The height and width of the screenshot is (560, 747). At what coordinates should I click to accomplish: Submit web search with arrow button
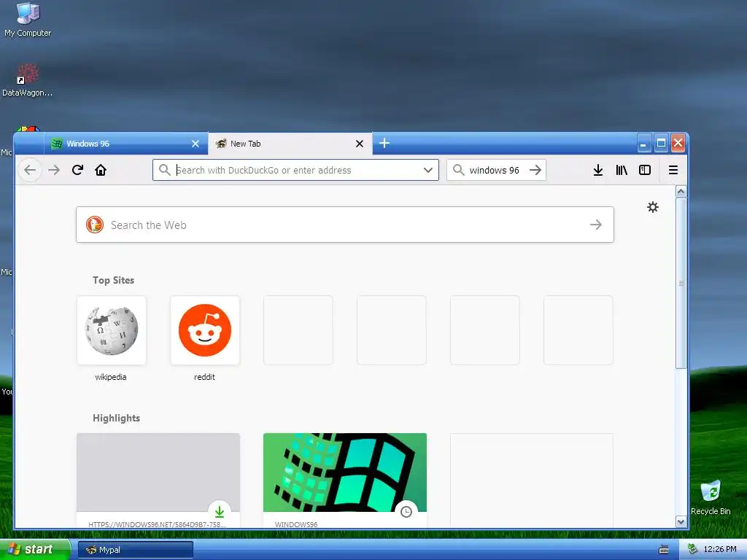(x=595, y=225)
